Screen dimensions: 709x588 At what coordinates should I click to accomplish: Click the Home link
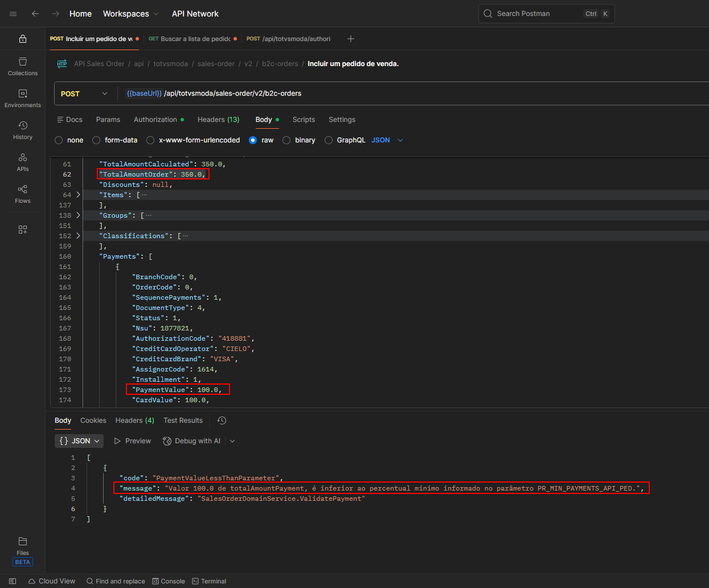(80, 14)
